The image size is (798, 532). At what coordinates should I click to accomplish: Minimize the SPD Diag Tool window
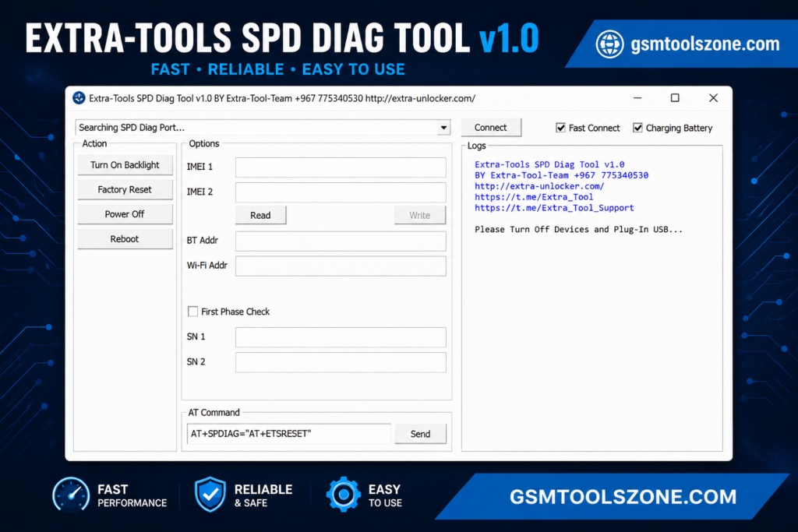(x=637, y=97)
